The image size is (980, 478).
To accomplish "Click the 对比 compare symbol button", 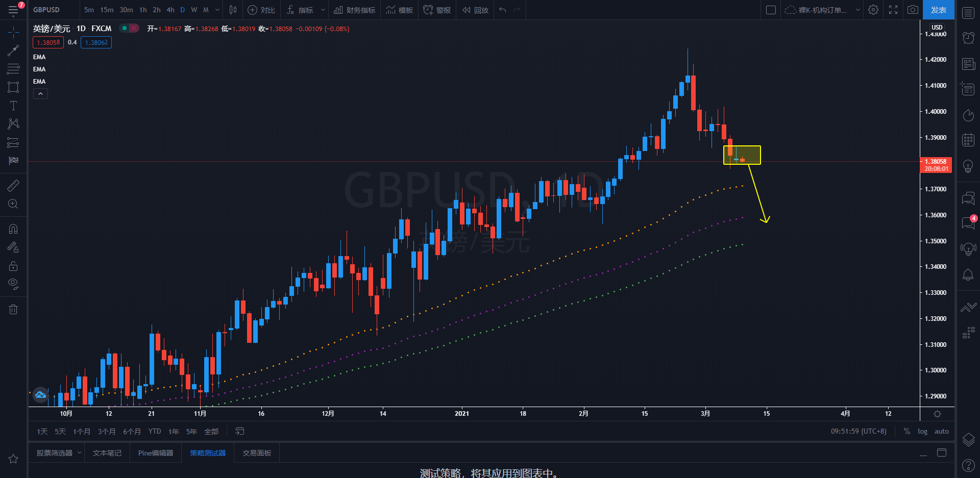I will (261, 10).
